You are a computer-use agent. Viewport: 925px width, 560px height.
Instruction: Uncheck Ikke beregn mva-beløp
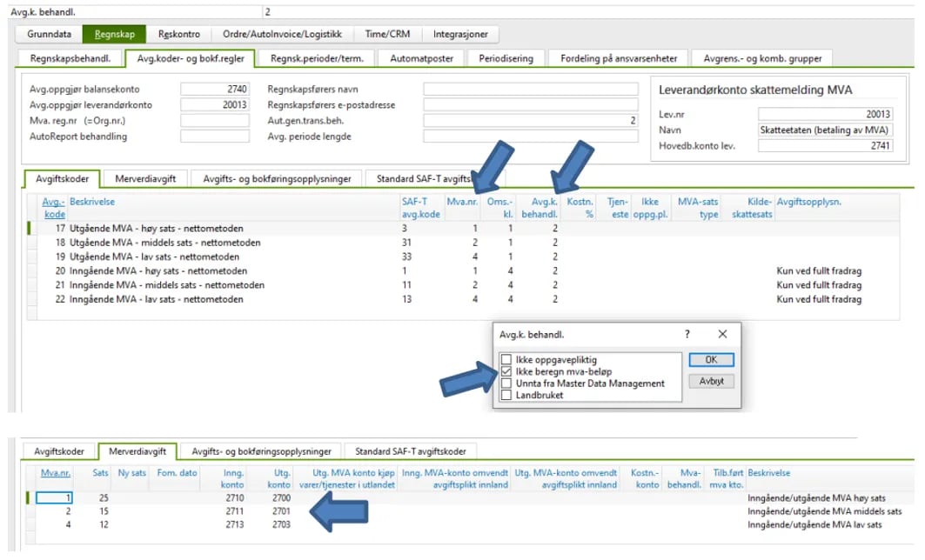(506, 371)
